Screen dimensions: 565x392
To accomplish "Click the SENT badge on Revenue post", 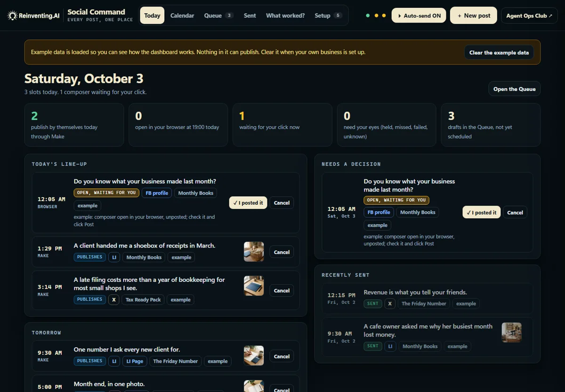I will click(373, 304).
